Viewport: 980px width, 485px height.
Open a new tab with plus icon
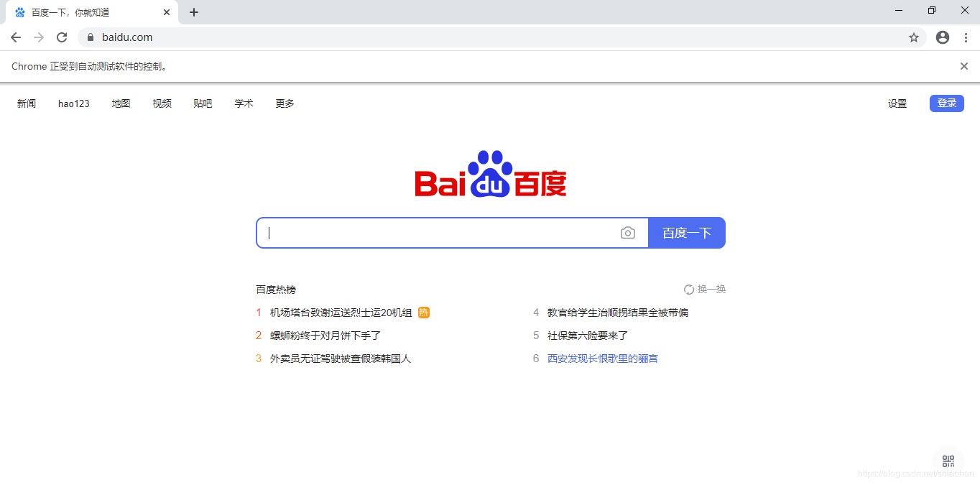[x=194, y=12]
